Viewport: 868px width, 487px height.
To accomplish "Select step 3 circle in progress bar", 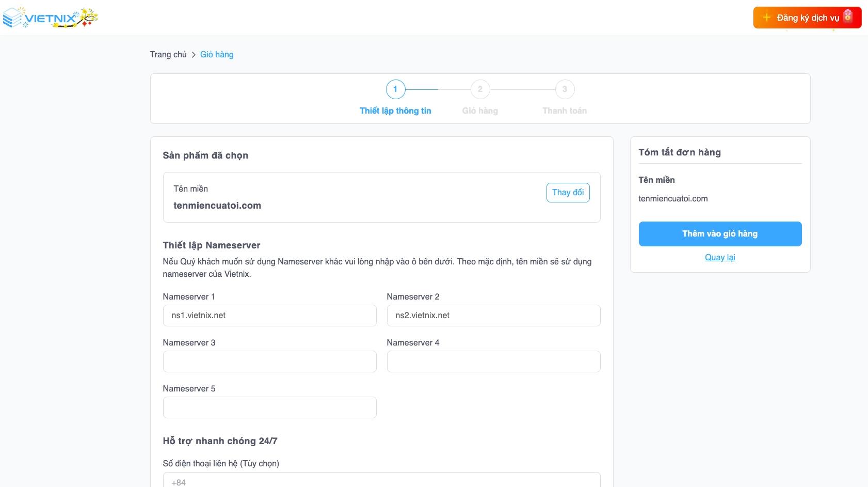I will 565,89.
